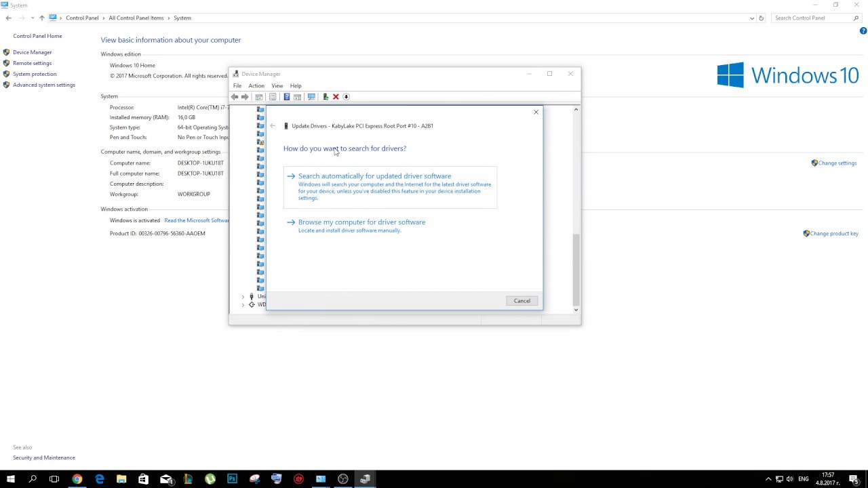
Task: Click Scan for hardware changes monitor icon
Action: point(311,97)
